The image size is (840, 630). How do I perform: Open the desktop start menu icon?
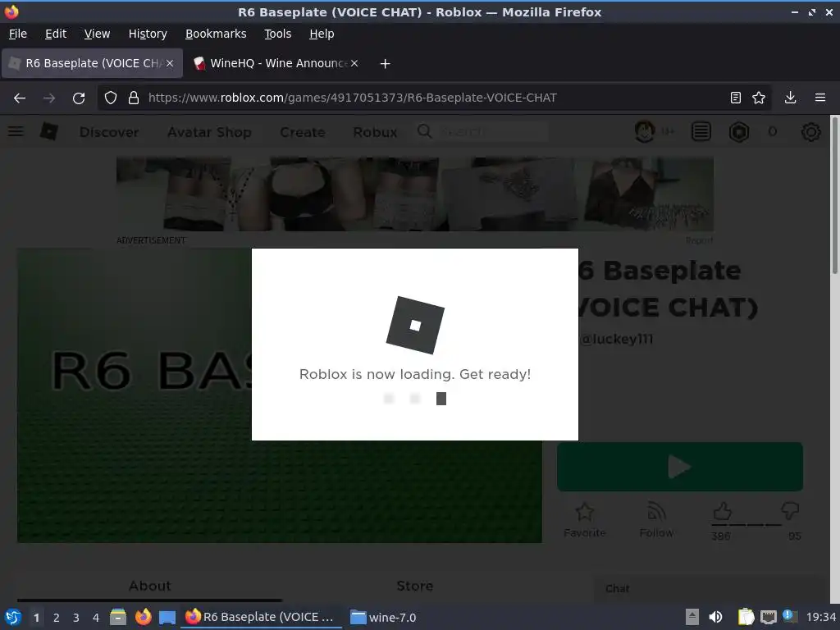pos(13,617)
